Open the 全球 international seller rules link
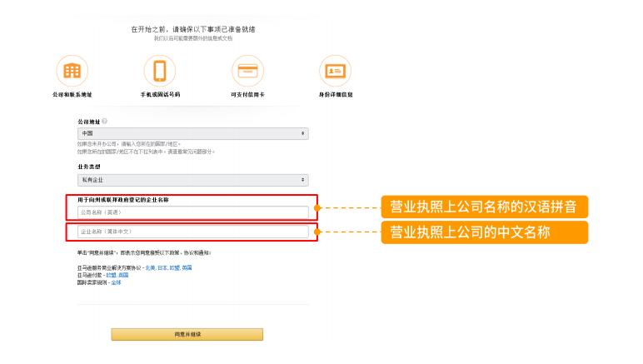643x364 pixels. [116, 282]
